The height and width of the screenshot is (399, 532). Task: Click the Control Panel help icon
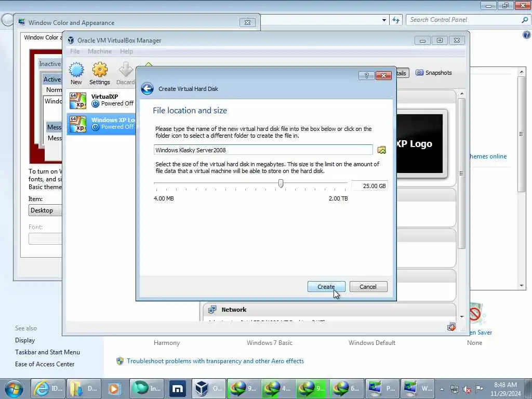527,35
